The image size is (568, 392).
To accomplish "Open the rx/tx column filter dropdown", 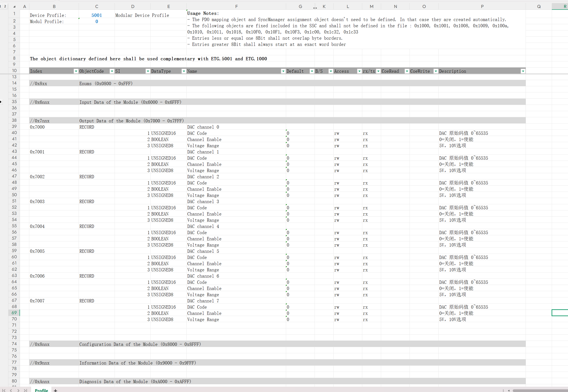I will pos(378,71).
